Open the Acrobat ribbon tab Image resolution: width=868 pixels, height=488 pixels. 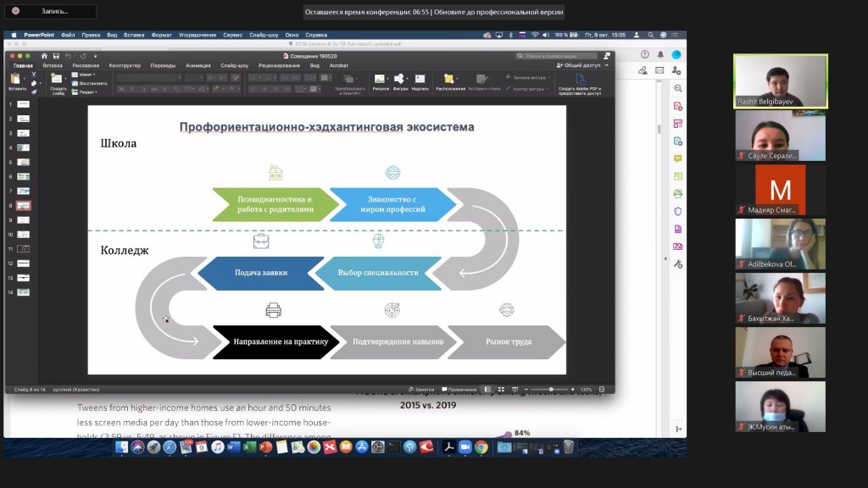click(x=339, y=65)
